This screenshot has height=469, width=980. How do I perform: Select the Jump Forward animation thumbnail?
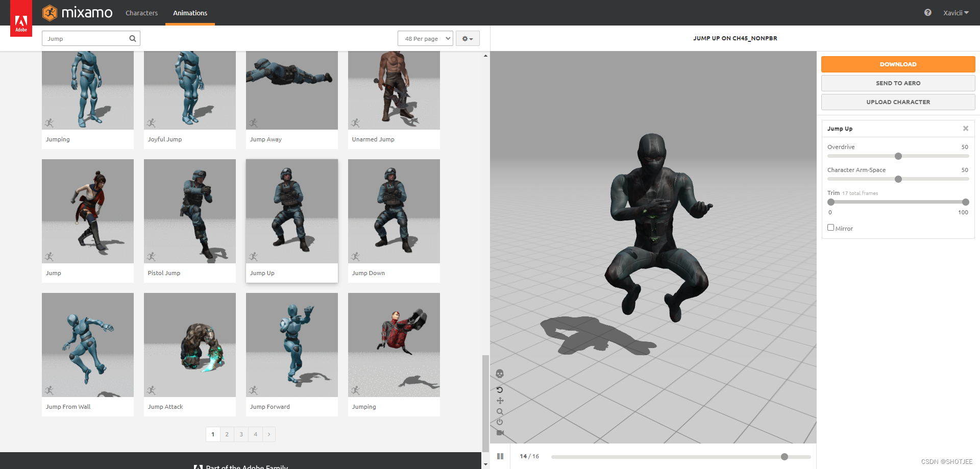pos(292,345)
